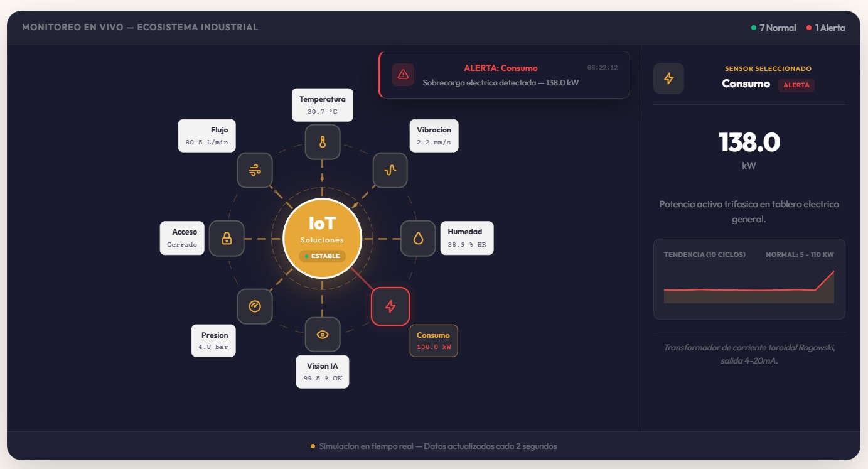Click the 'SENSOR SELECCIONADO' heading

(x=768, y=68)
